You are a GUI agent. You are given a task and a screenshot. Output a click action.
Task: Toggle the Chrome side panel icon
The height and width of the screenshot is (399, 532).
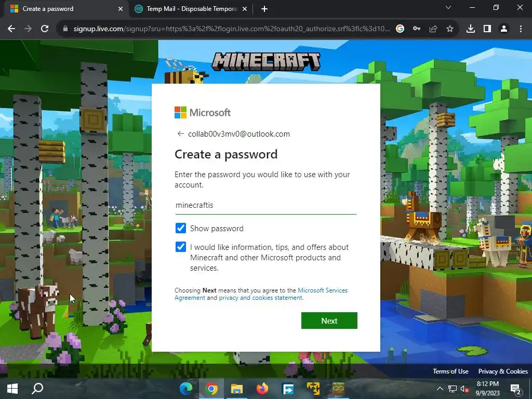point(487,29)
